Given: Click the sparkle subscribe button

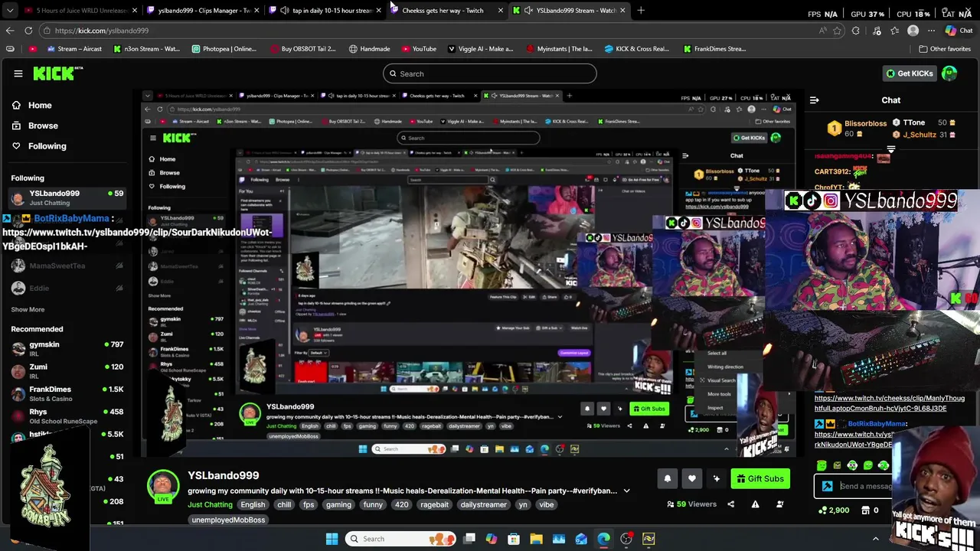Looking at the screenshot, I should tap(717, 479).
